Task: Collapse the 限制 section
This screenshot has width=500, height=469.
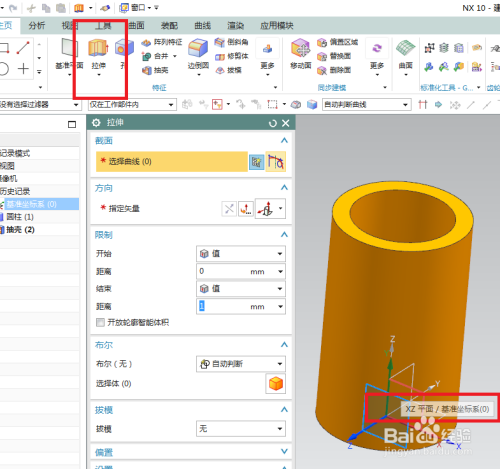Action: coord(284,235)
